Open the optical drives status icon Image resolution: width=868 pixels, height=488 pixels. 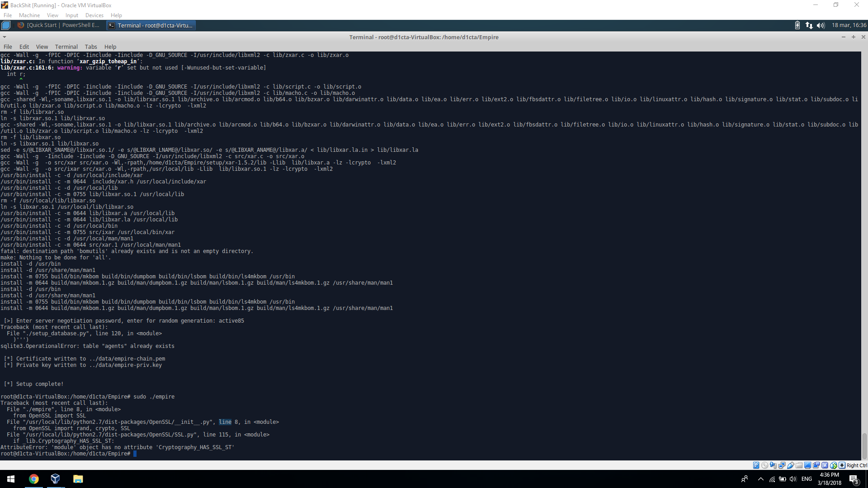[765, 465]
